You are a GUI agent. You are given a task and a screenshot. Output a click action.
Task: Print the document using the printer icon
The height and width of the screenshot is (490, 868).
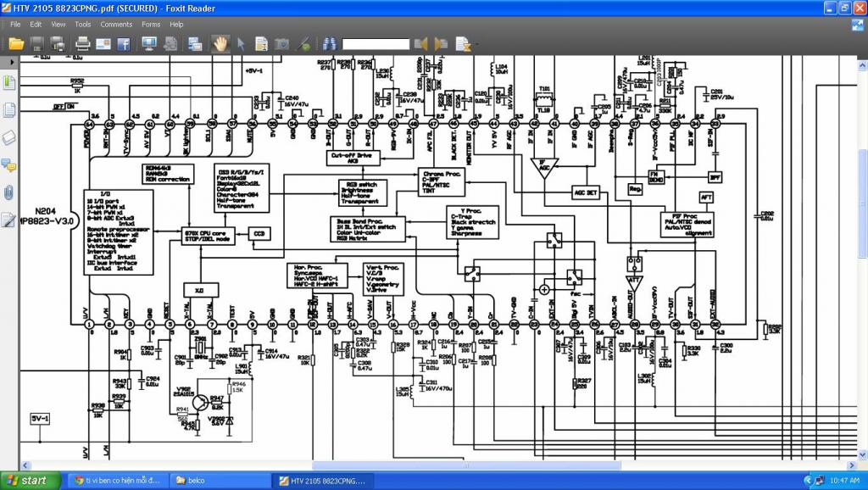pyautogui.click(x=82, y=44)
